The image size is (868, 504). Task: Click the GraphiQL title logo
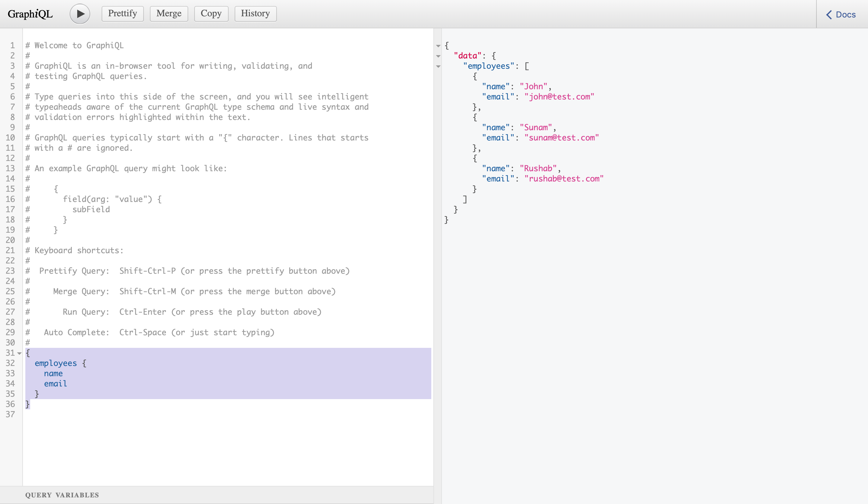[30, 14]
